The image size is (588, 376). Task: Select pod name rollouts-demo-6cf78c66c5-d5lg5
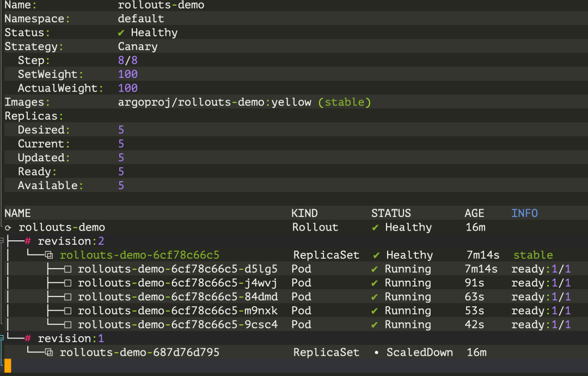click(x=177, y=269)
